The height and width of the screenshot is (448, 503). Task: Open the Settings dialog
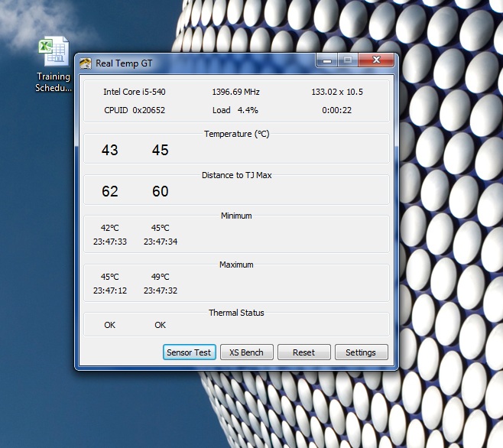pyautogui.click(x=361, y=352)
